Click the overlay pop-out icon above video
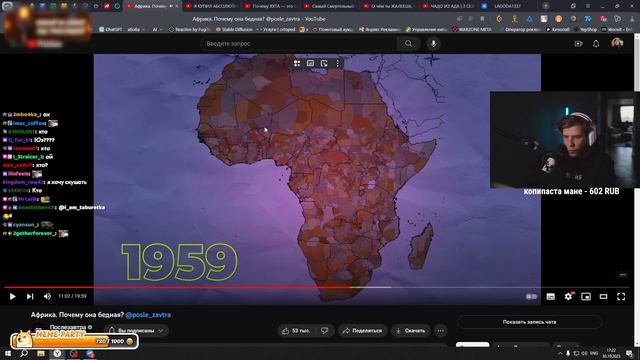Viewport: 640px width, 360px height. pyautogui.click(x=324, y=63)
